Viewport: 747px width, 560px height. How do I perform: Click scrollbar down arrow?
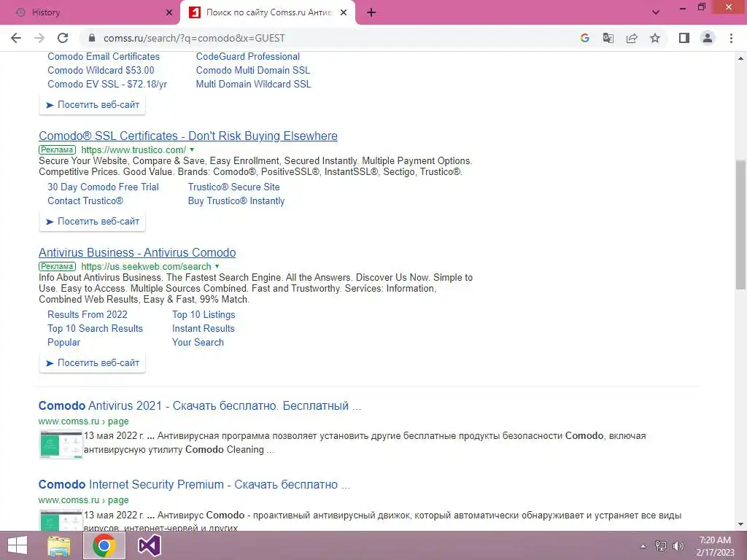[x=740, y=525]
